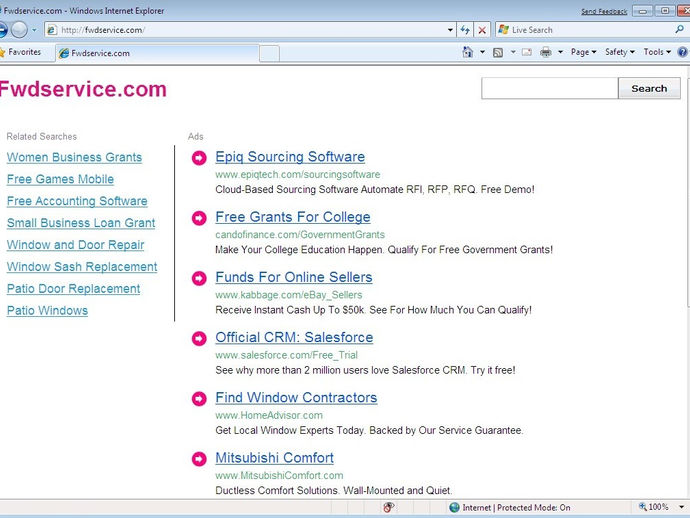Open Window and Door Repair link
Viewport: 690px width, 518px height.
tap(75, 245)
